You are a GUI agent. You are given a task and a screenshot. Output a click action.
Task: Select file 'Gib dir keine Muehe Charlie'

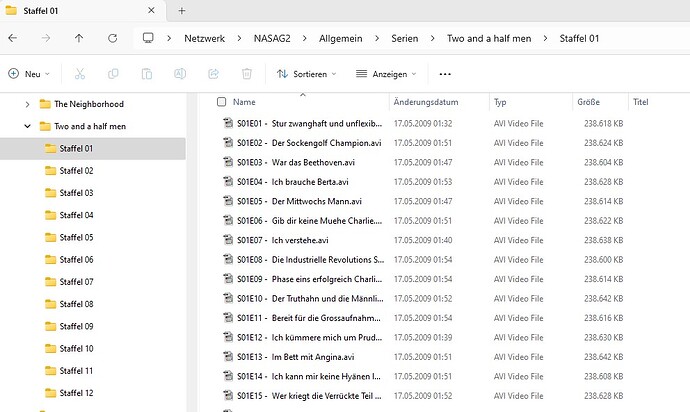tap(309, 221)
